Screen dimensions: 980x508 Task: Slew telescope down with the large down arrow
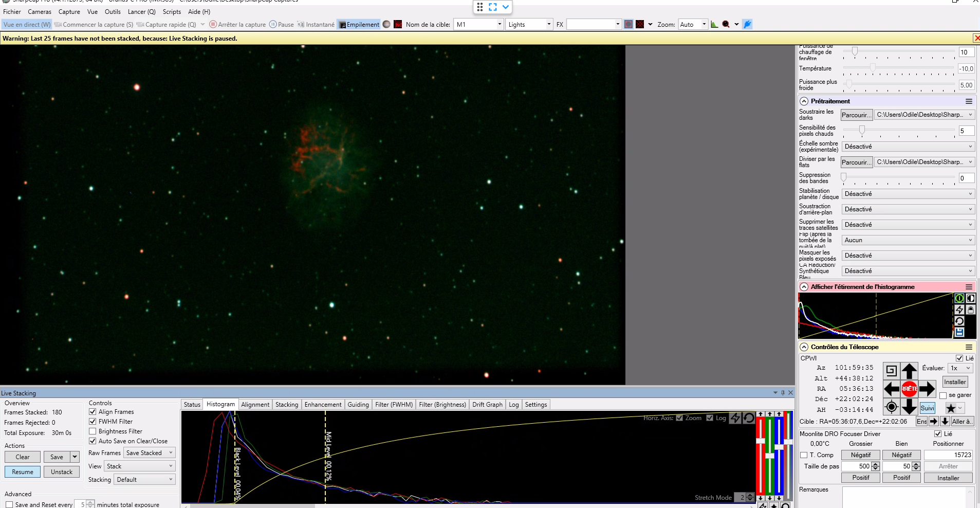pyautogui.click(x=909, y=407)
